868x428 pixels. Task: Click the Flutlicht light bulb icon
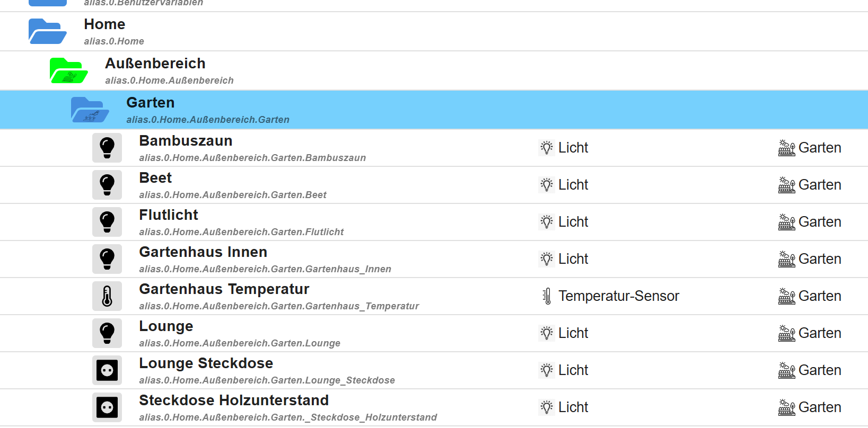point(107,222)
